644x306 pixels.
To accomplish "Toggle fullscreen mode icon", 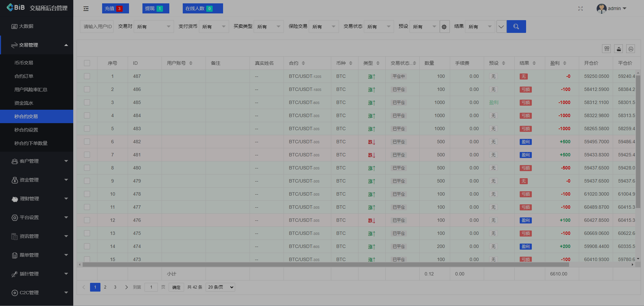I will 581,9.
